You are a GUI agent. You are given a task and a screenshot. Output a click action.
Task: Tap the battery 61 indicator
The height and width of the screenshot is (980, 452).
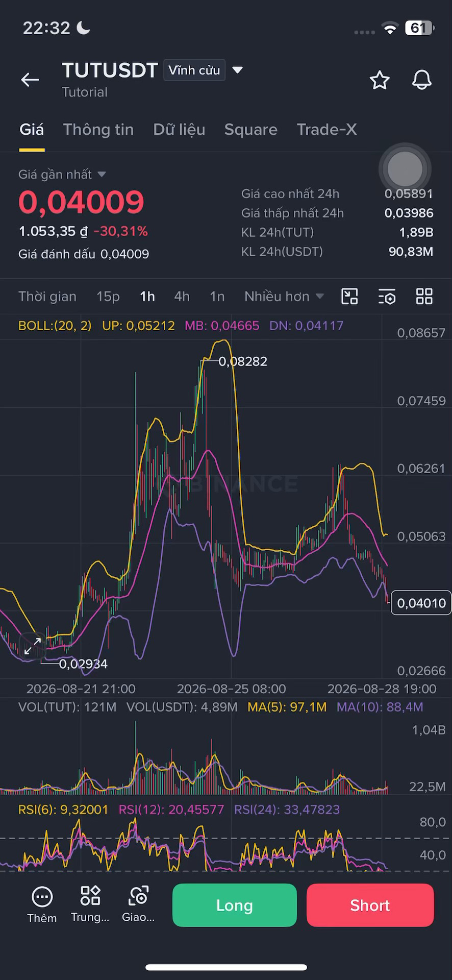click(x=419, y=28)
